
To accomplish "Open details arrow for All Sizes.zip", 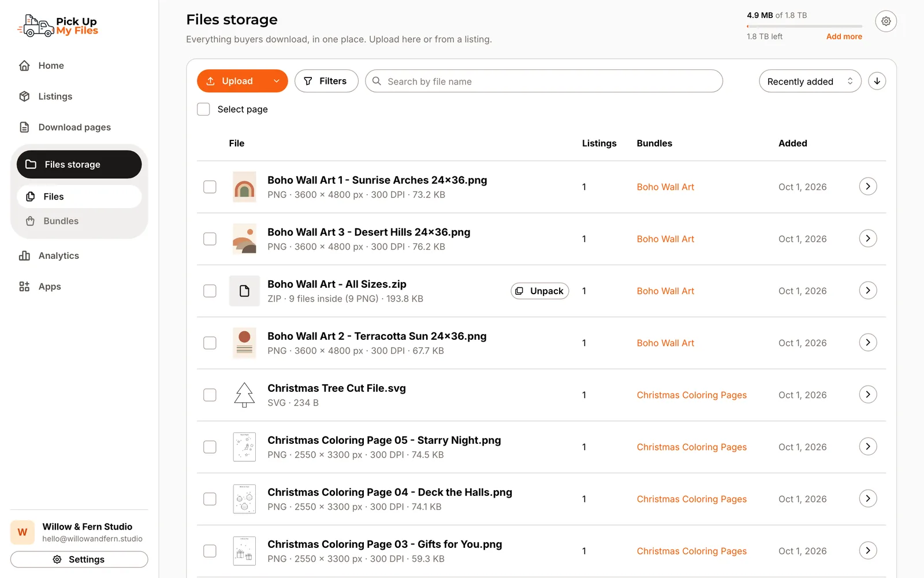I will click(868, 290).
